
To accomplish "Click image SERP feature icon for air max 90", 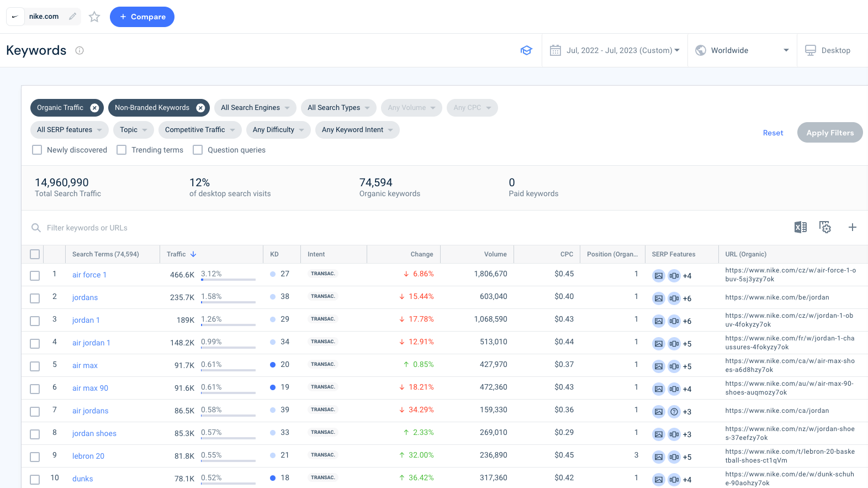I will coord(659,389).
